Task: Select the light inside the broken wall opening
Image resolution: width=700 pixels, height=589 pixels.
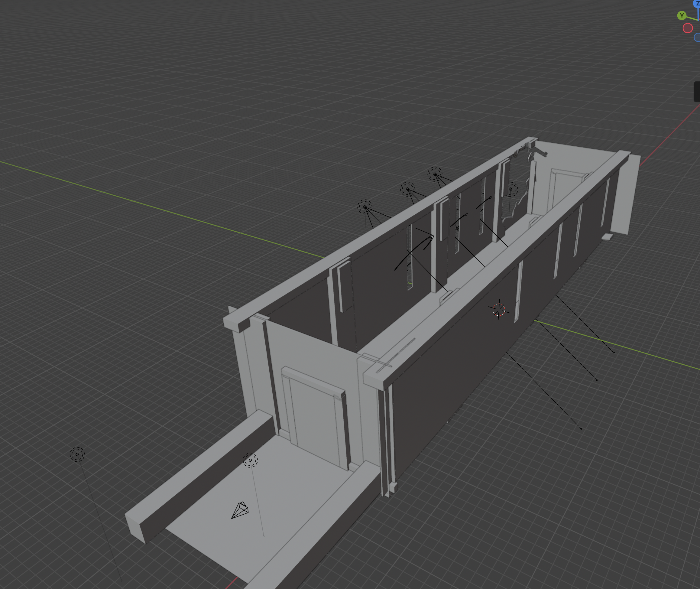Action: [x=511, y=189]
